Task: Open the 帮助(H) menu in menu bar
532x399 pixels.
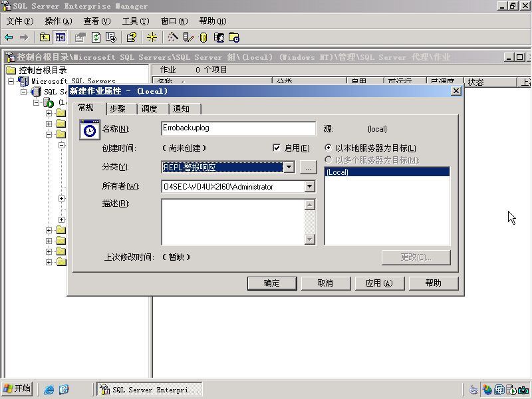Action: 213,21
